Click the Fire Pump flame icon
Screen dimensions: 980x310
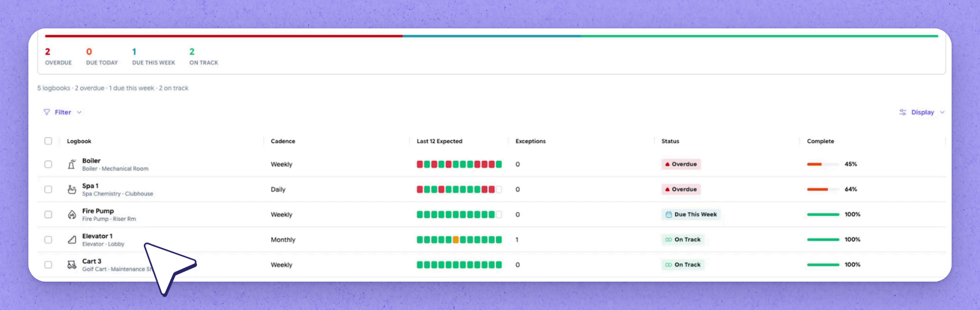click(x=72, y=215)
